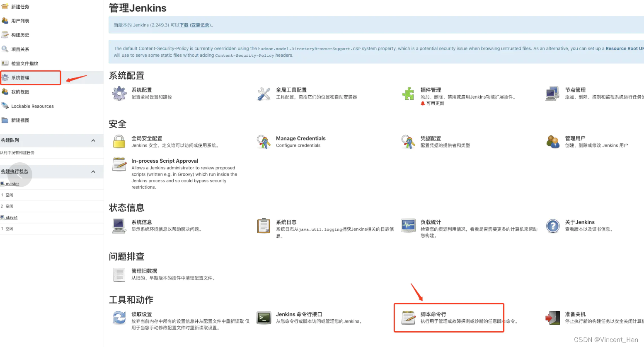Click the 系统管理 gear icon in sidebar
The image size is (644, 347).
pyautogui.click(x=5, y=77)
